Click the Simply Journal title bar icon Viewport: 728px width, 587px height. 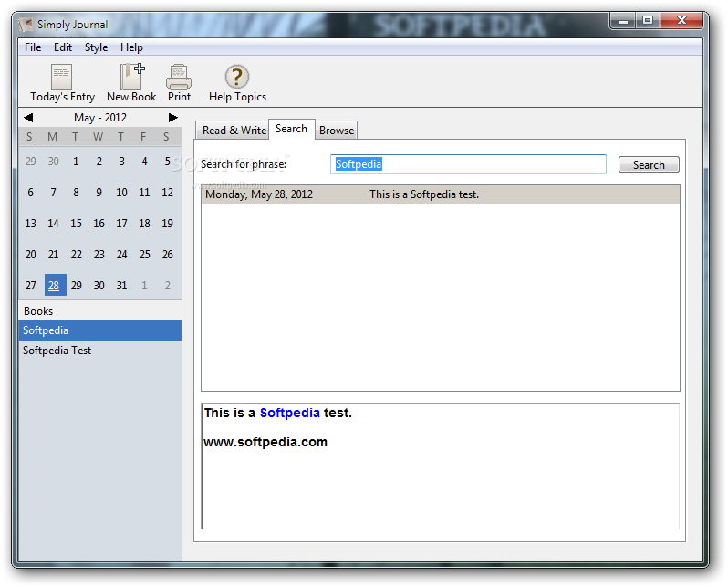click(26, 24)
